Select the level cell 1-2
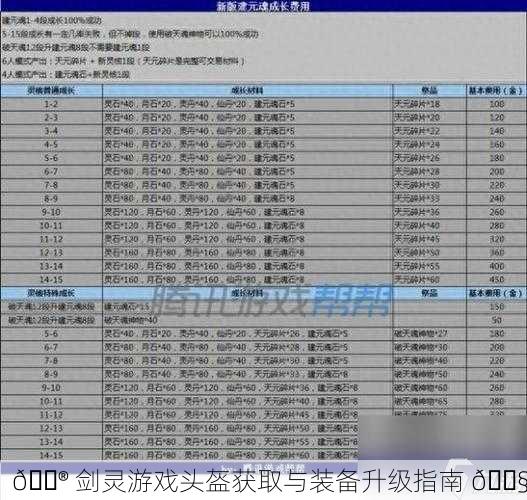 pyautogui.click(x=51, y=104)
